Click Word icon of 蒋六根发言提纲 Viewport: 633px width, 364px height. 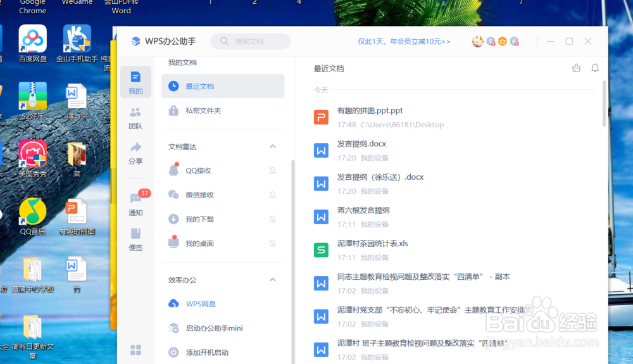point(321,217)
